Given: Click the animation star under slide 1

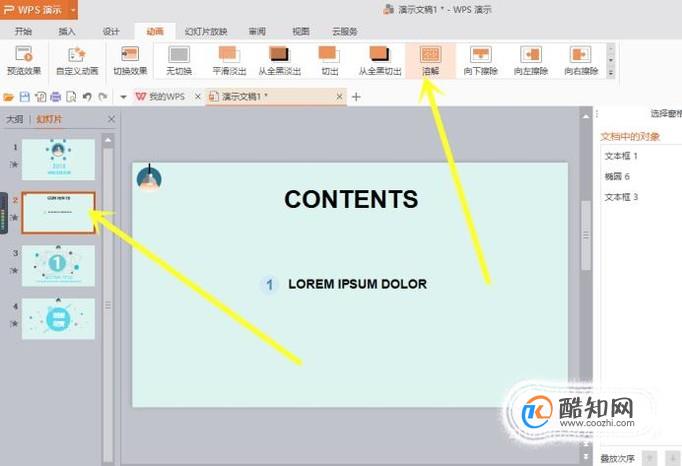Looking at the screenshot, I should 14,164.
